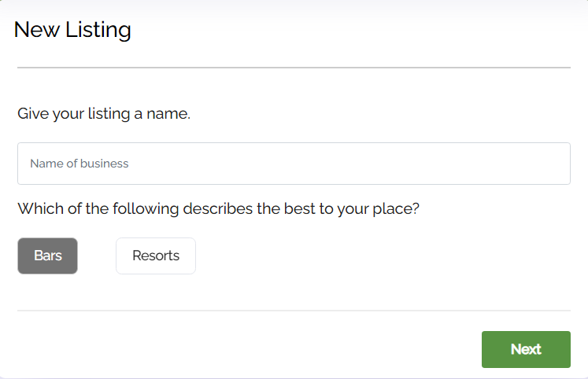The height and width of the screenshot is (379, 588).
Task: Click the placeholder text 'Name of business'
Action: (80, 164)
